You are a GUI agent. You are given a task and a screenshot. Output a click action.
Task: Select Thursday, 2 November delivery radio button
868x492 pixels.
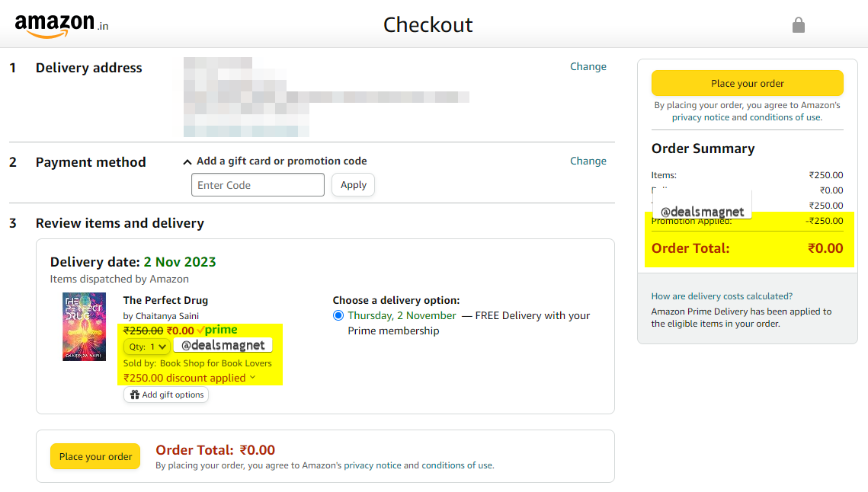[338, 315]
